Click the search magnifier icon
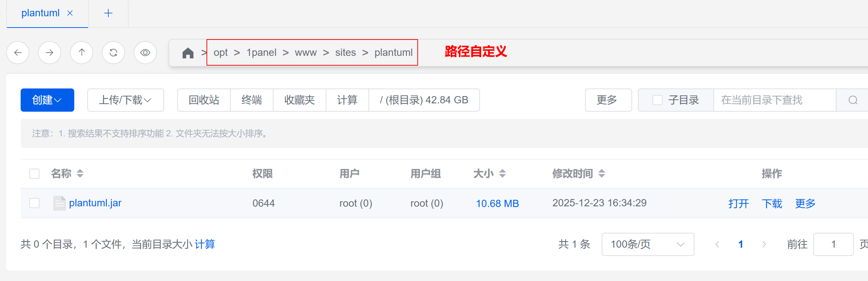Viewport: 868px width, 281px height. [853, 100]
